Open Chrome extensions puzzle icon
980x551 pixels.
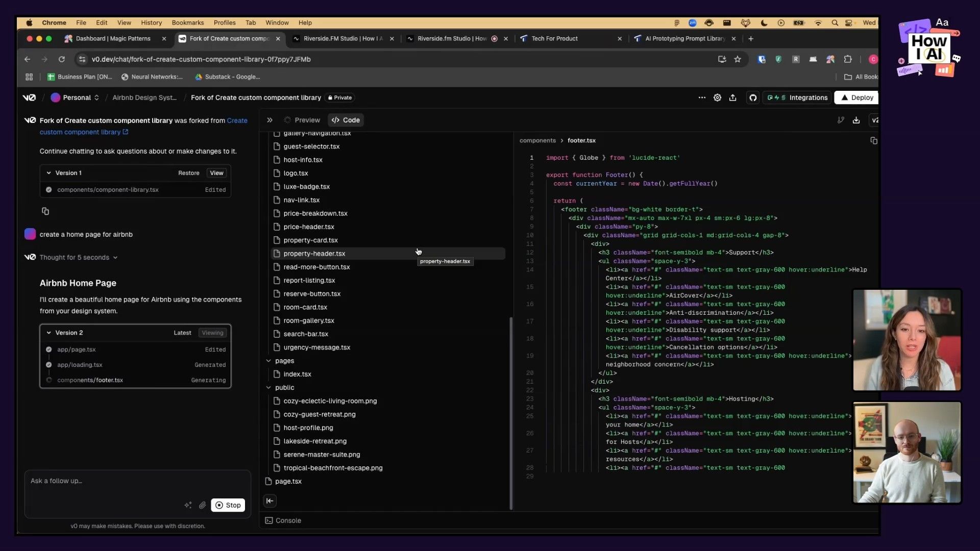click(x=848, y=59)
